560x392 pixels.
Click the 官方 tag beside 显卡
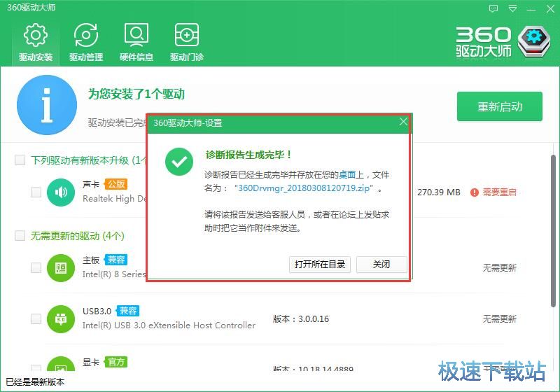point(116,362)
